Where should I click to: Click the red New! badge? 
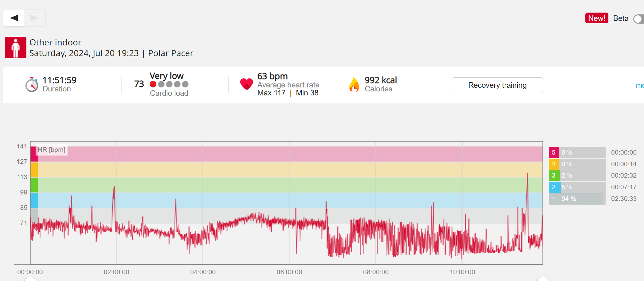click(x=596, y=18)
